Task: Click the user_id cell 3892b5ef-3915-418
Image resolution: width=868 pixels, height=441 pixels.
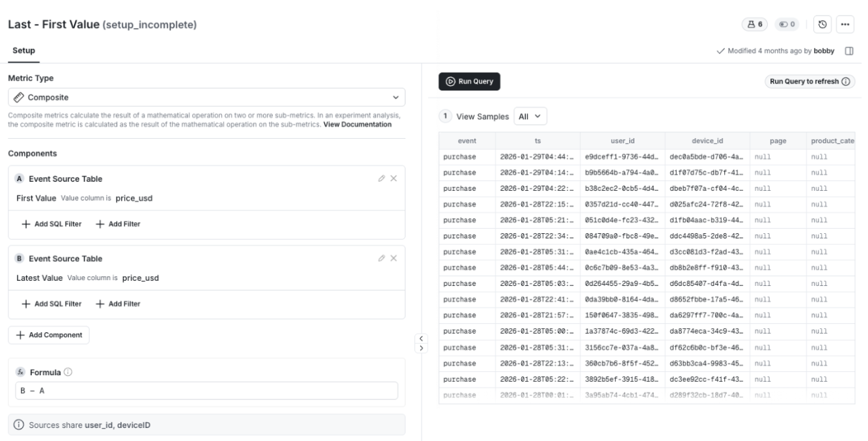Action: pyautogui.click(x=622, y=379)
